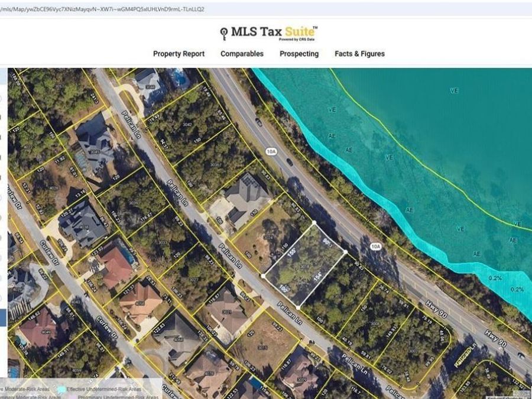
Task: Select parcel number 3045 on the map
Action: click(94, 152)
